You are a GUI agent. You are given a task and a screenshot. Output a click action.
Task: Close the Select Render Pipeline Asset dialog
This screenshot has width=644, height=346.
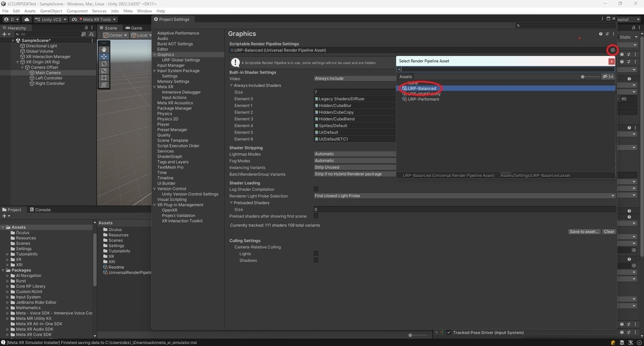611,61
